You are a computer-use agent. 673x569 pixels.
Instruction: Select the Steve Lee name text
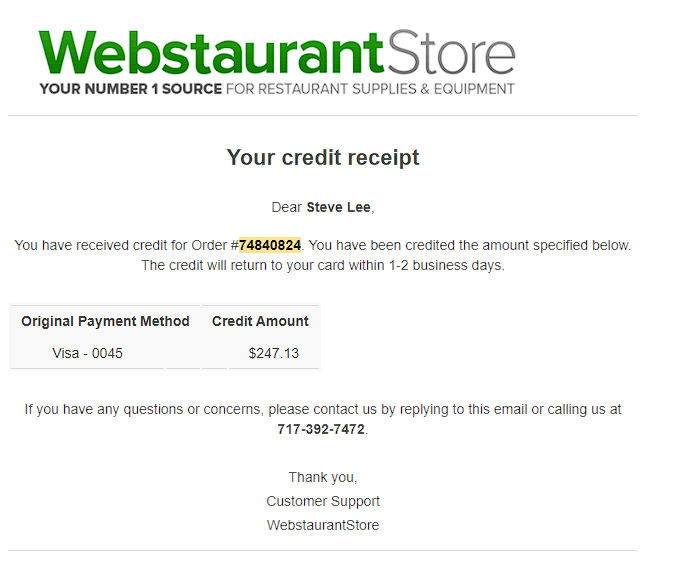coord(338,207)
